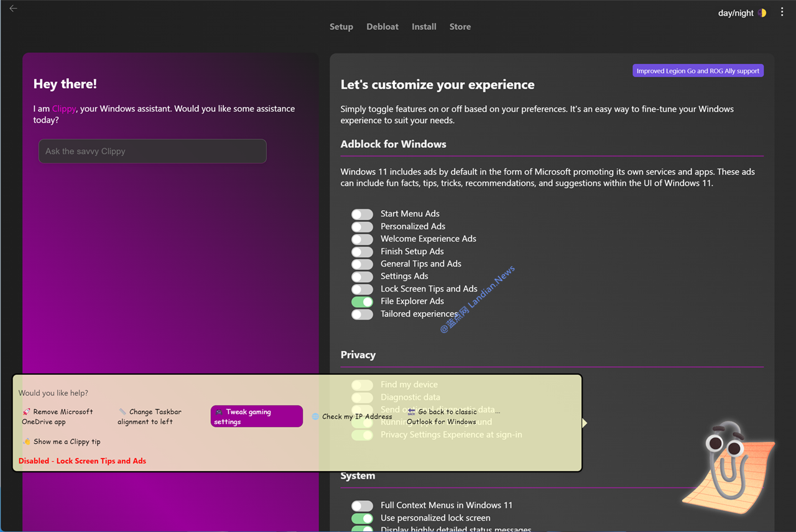Select Check my IP Address suggestion
The width and height of the screenshot is (796, 532).
click(352, 416)
